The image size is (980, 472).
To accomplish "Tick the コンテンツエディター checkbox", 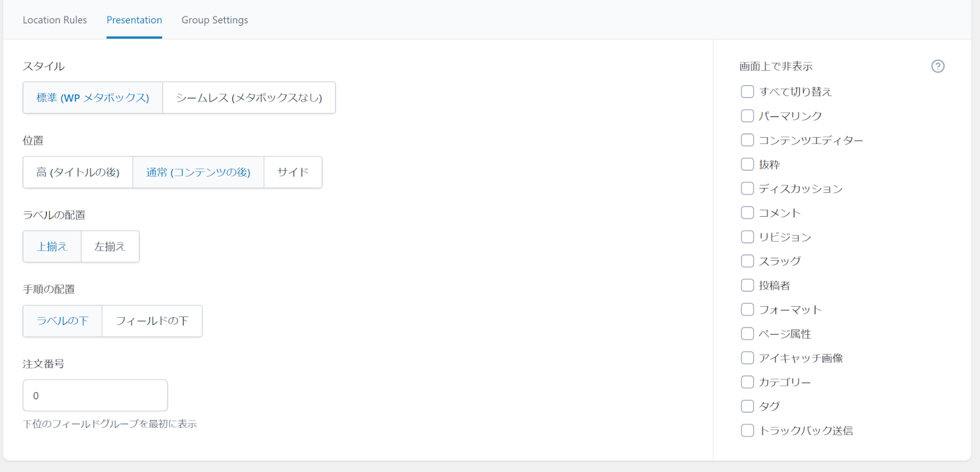I will [747, 140].
